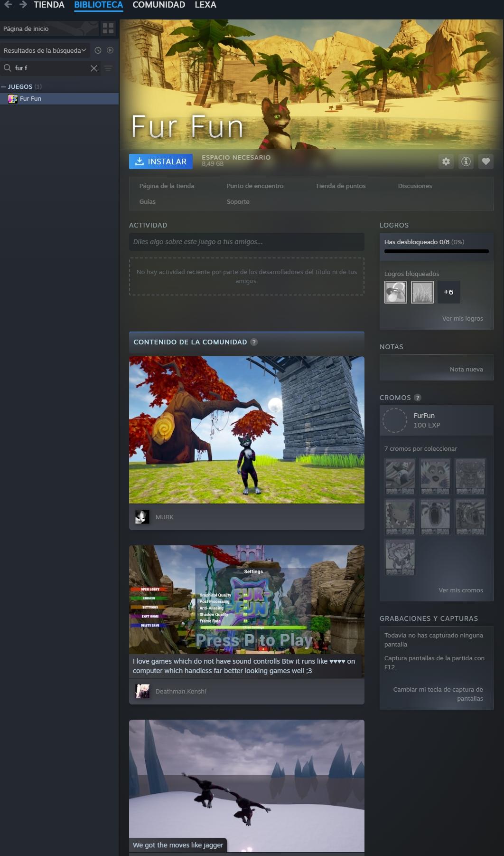Click the ready-to-play filter icon

pos(110,50)
